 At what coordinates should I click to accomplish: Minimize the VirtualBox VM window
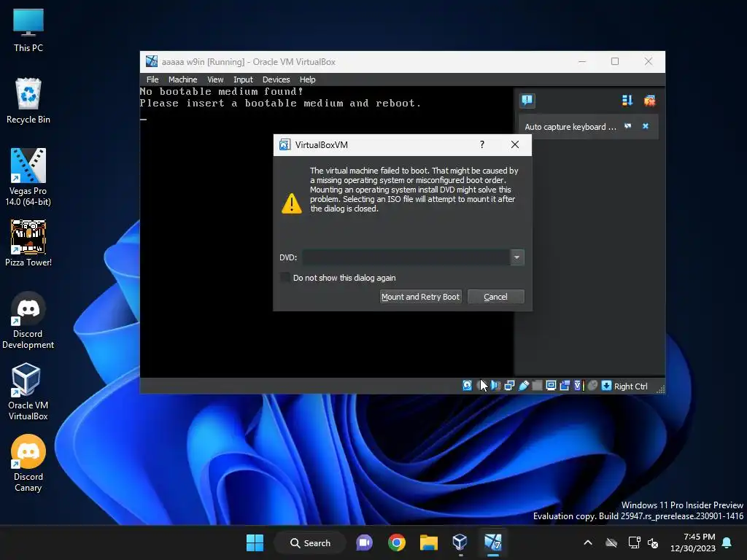(582, 61)
